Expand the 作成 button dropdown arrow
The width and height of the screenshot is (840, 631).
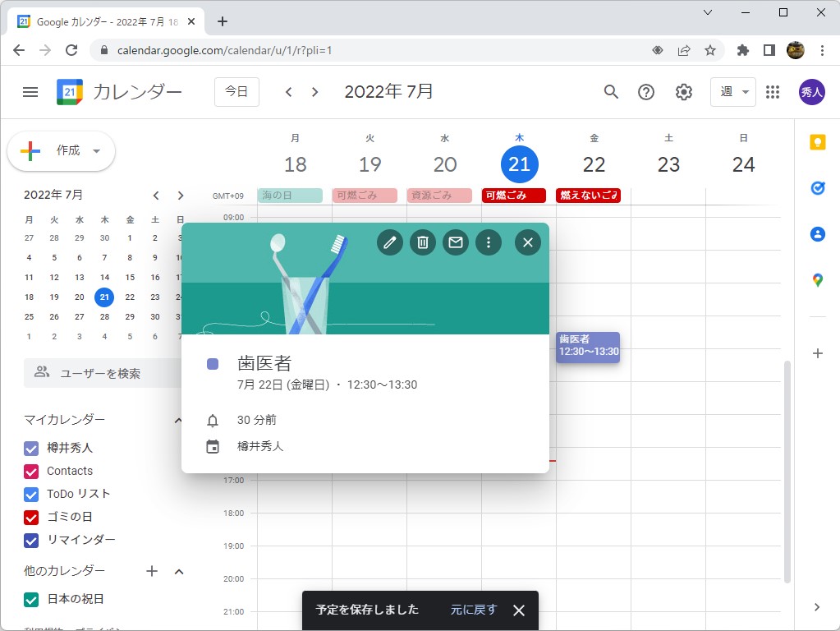pyautogui.click(x=96, y=151)
